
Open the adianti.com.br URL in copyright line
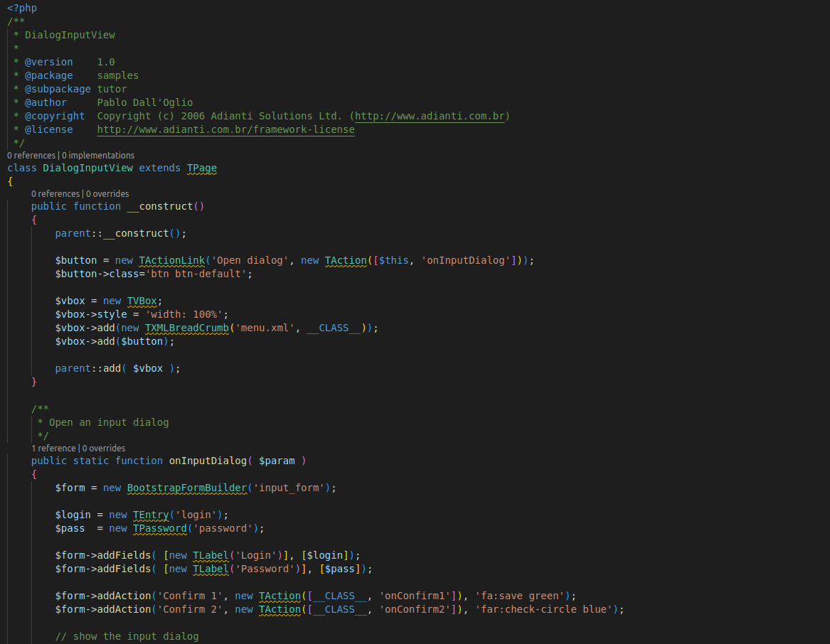(429, 116)
